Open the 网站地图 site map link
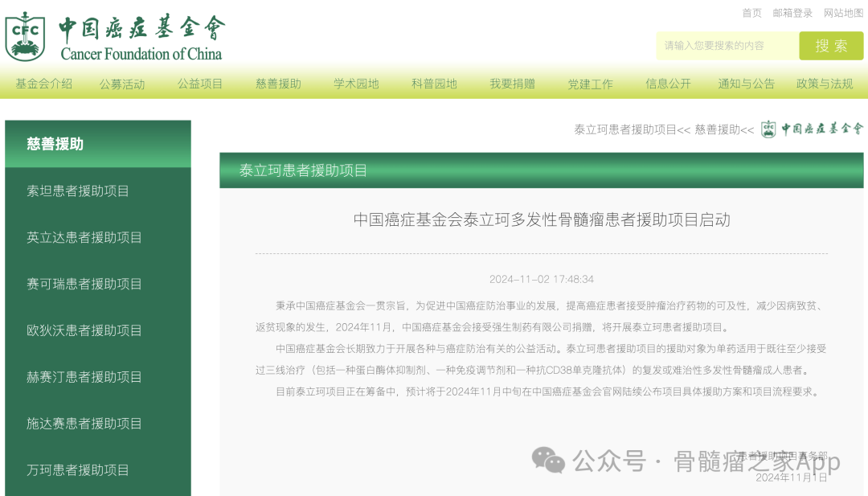Image resolution: width=868 pixels, height=496 pixels. tap(843, 13)
